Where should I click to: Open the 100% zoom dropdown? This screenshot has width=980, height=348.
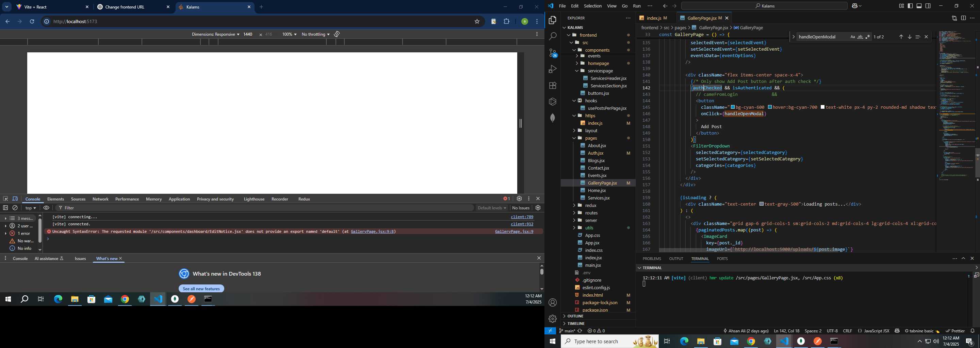pos(289,35)
